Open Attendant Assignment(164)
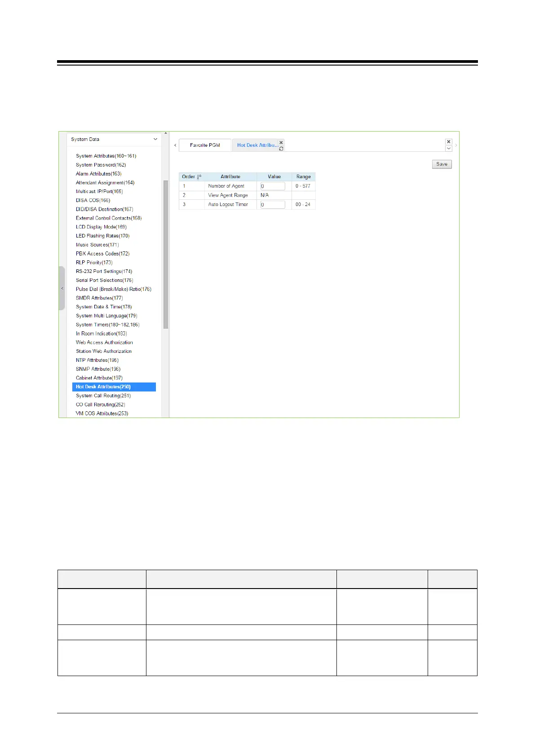The image size is (535, 756). (105, 183)
